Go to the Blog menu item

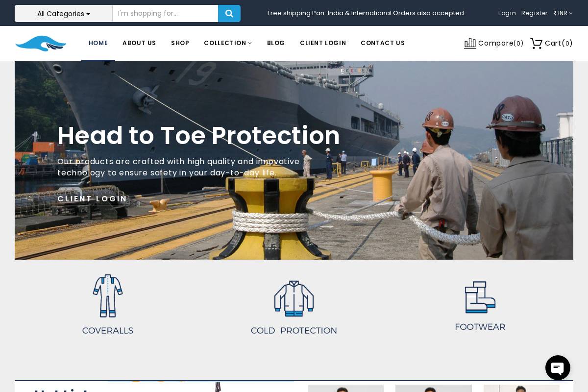click(276, 43)
